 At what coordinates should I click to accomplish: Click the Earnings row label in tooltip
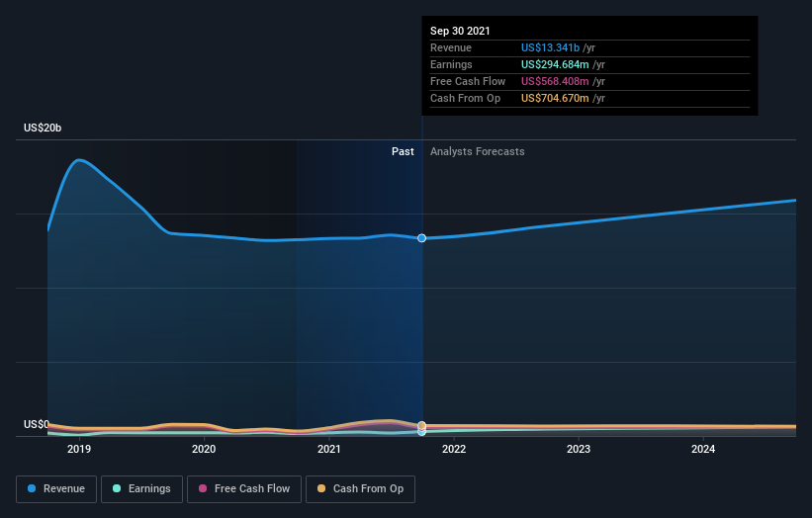pyautogui.click(x=451, y=64)
